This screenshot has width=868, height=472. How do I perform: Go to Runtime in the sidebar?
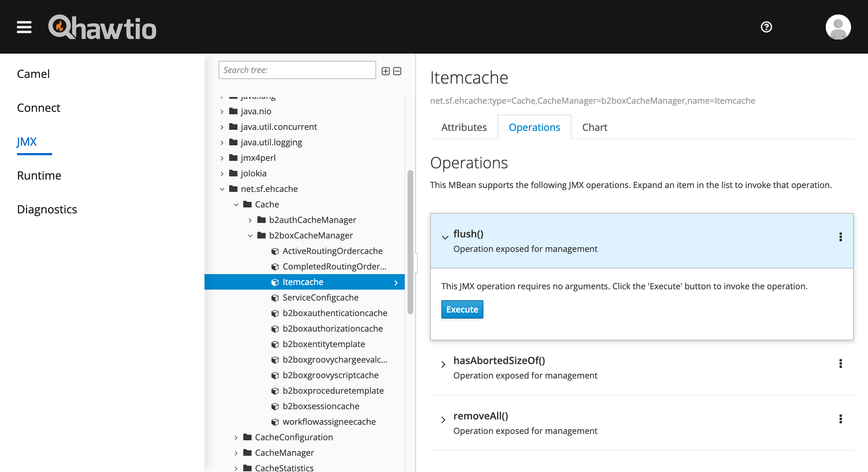pos(39,175)
